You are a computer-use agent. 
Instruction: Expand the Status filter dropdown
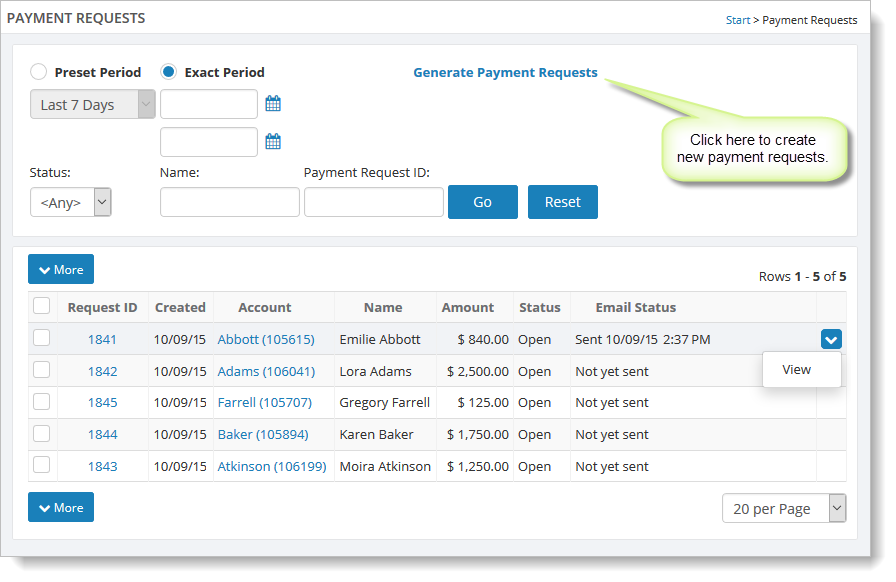point(70,202)
